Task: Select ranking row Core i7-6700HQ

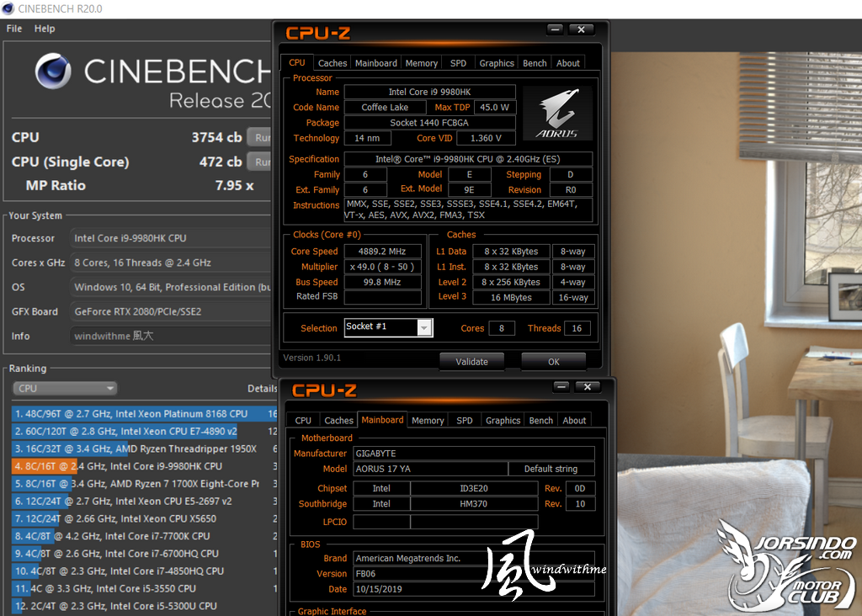Action: coord(144,554)
